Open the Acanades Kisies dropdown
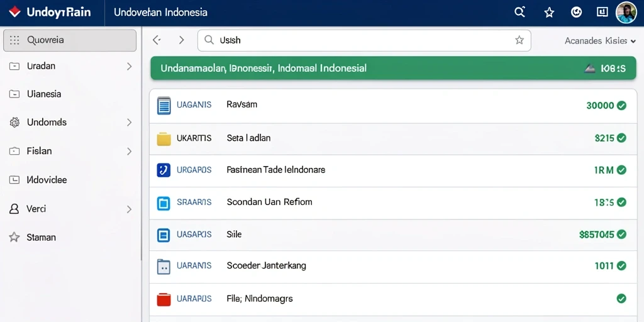The image size is (644, 322). pos(601,41)
